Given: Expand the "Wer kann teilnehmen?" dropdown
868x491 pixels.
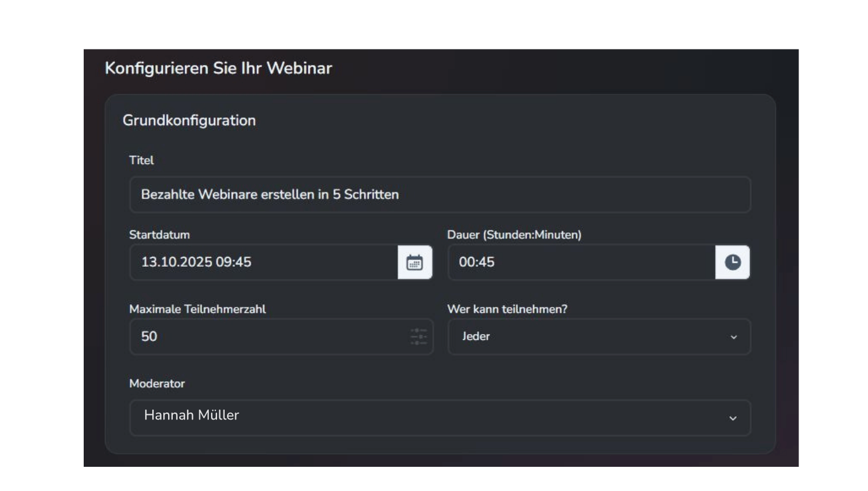Looking at the screenshot, I should click(x=599, y=336).
